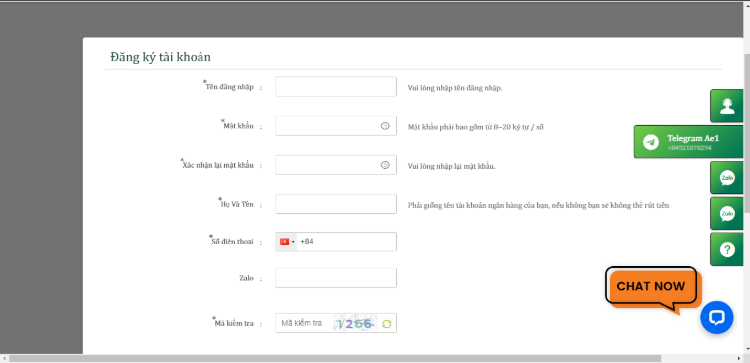Screen dimensions: 750x363
Task: Click the Họ Và Tên input field
Action: (x=336, y=204)
